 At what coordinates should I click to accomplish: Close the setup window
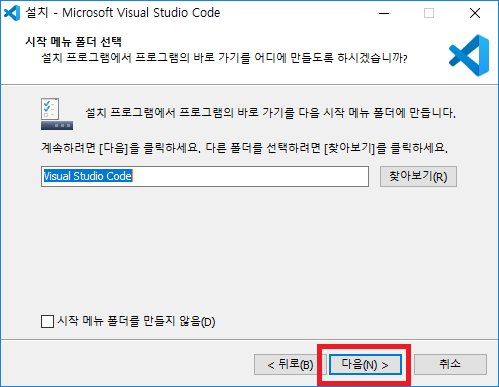click(475, 13)
